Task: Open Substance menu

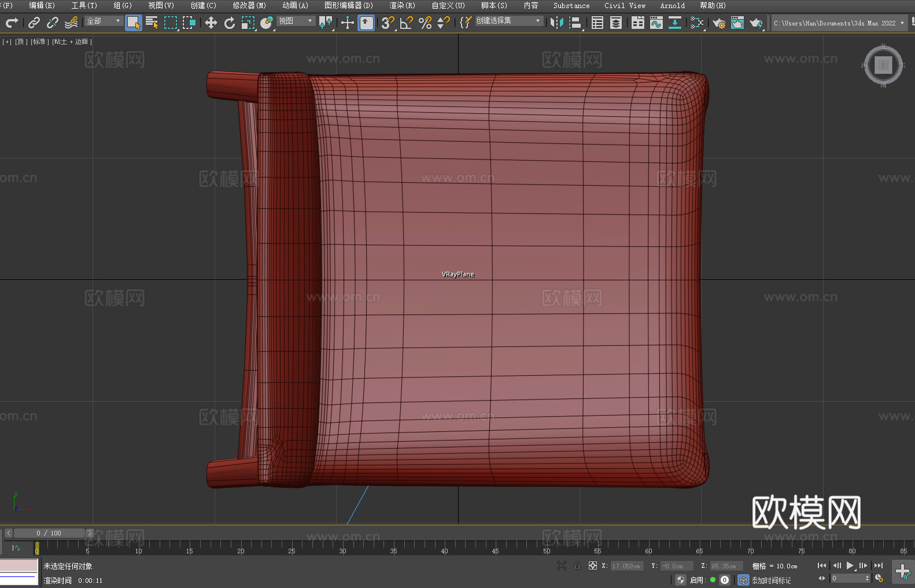Action: (571, 5)
